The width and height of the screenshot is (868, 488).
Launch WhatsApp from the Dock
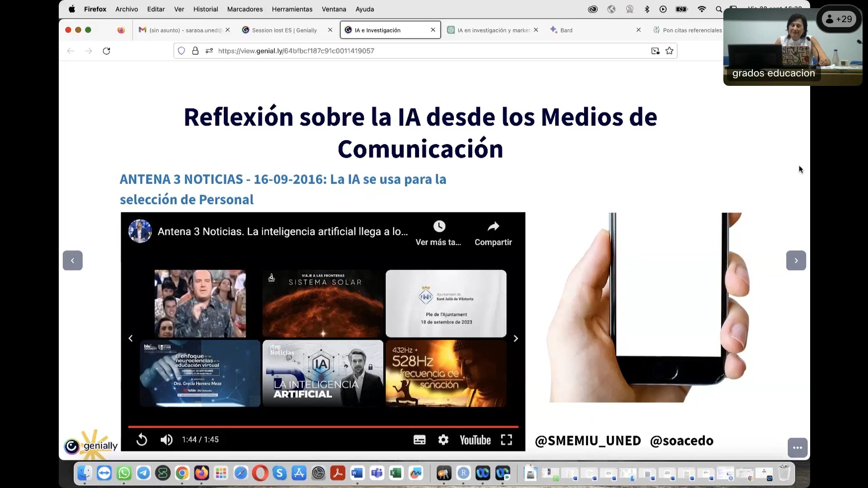pyautogui.click(x=124, y=473)
